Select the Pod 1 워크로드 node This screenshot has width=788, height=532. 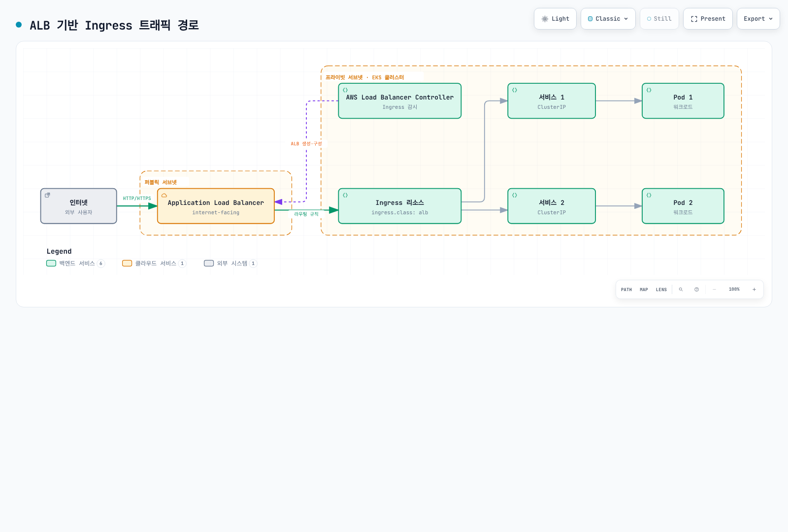pyautogui.click(x=683, y=101)
